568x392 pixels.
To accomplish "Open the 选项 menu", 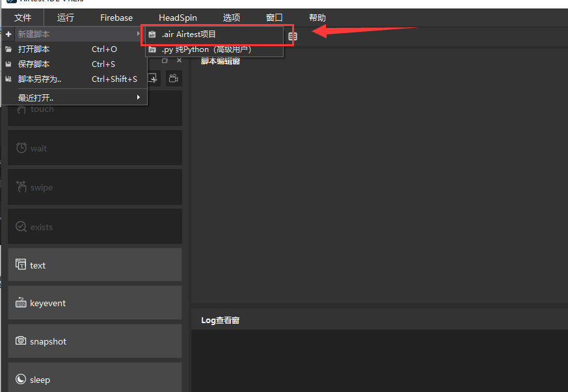I will 232,18.
